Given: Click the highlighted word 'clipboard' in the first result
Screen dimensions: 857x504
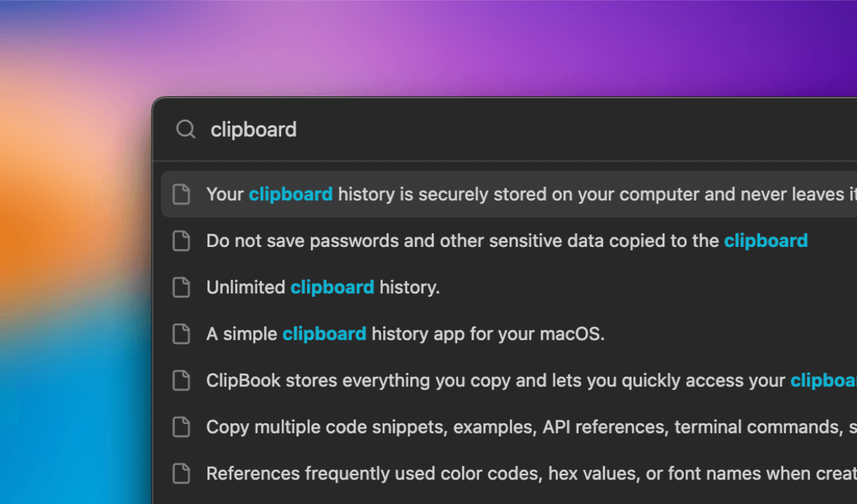Looking at the screenshot, I should 290,194.
